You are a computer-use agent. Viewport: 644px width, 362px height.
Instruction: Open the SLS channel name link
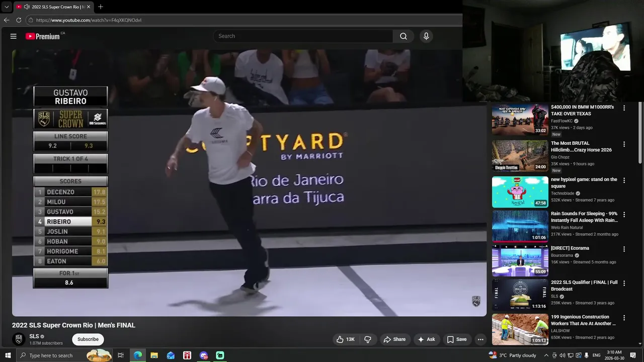click(x=34, y=336)
